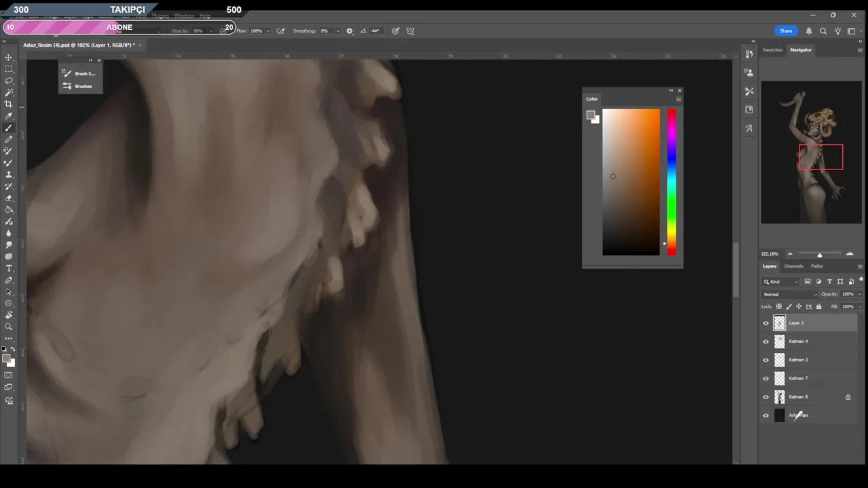868x488 pixels.
Task: Open the search magnifier icon
Action: pos(823,31)
